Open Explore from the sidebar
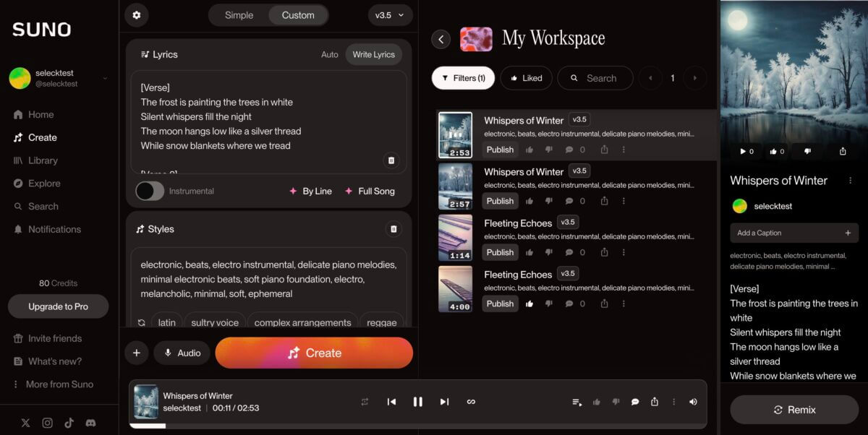Viewport: 868px width, 435px height. (x=37, y=184)
